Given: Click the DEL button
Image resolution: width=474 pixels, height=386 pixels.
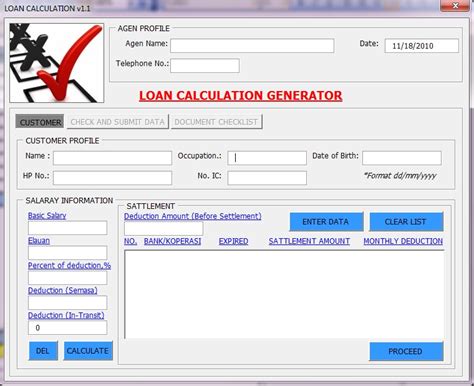Looking at the screenshot, I should pyautogui.click(x=43, y=351).
